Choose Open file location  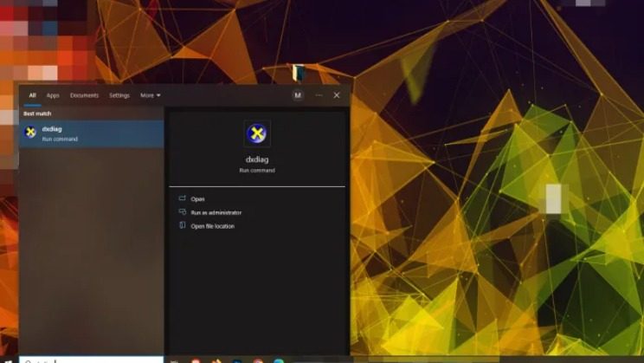213,226
